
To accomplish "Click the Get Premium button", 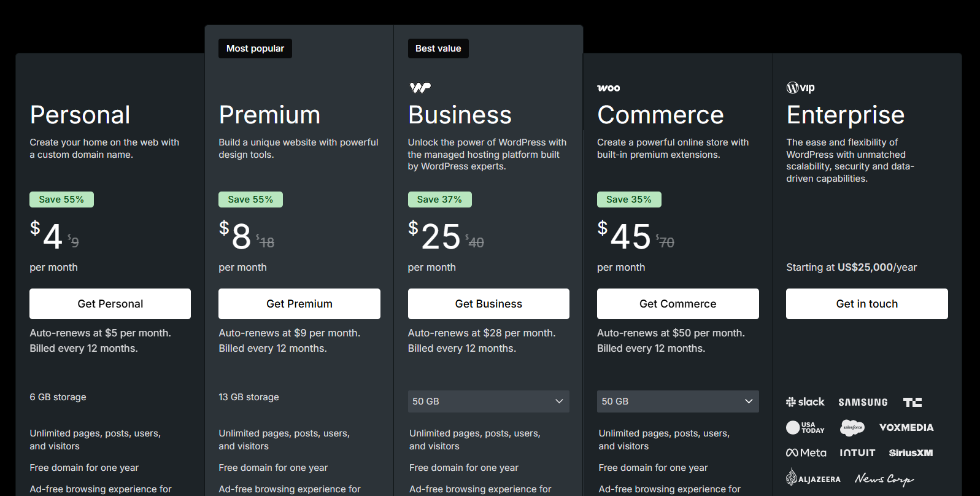I will click(x=299, y=304).
